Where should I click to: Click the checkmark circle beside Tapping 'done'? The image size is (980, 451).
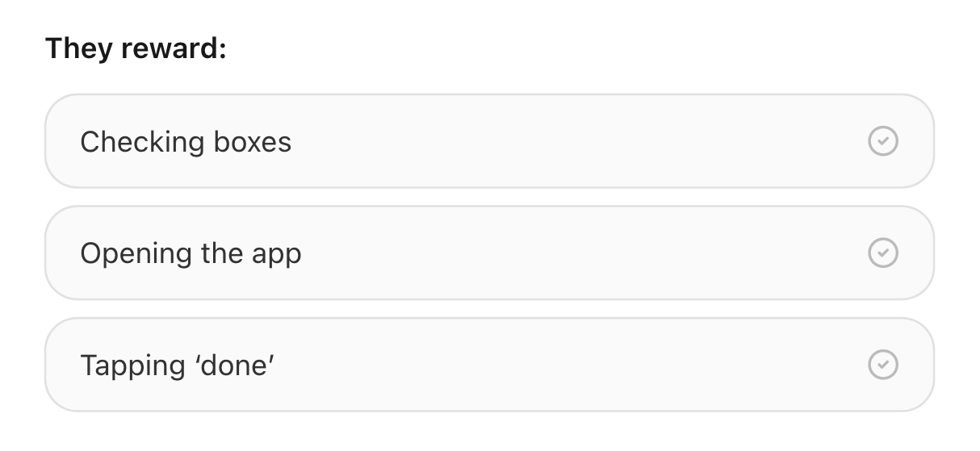point(882,364)
